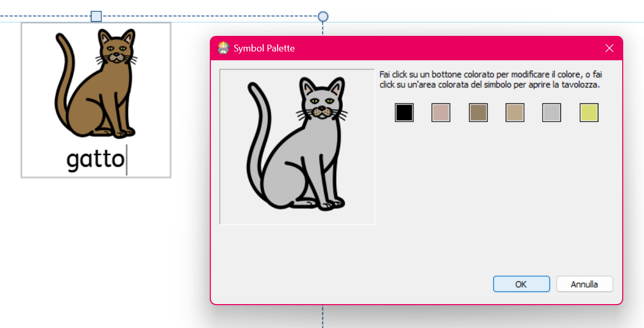Click the Symbol Palette title text
The width and height of the screenshot is (644, 328).
[264, 48]
